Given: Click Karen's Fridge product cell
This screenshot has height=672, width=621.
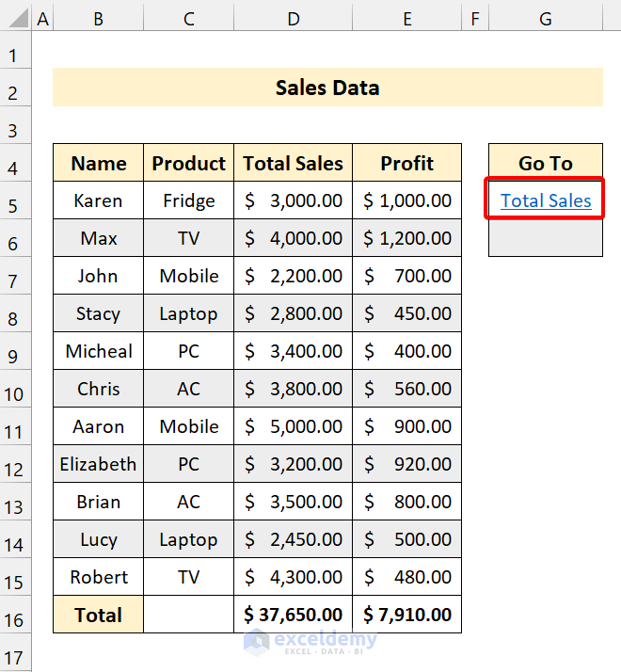Looking at the screenshot, I should tap(188, 200).
